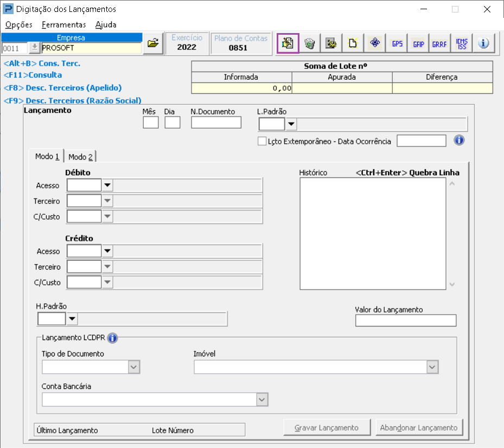Click the GPS toolbar button
This screenshot has height=448, width=504.
point(397,43)
